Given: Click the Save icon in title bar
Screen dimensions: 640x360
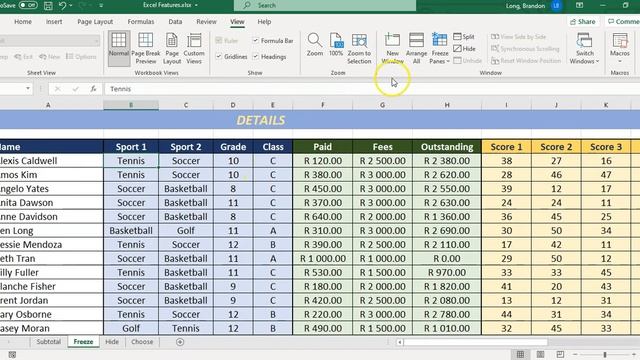Looking at the screenshot, I should point(48,5).
